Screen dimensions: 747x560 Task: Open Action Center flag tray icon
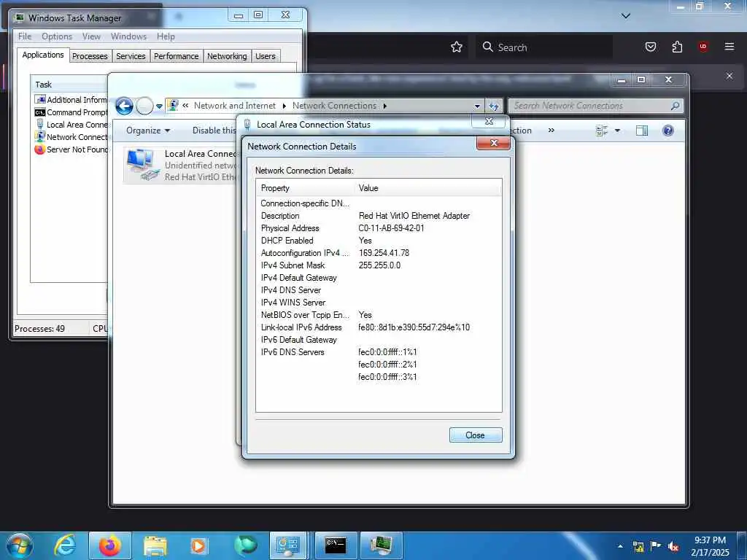click(656, 546)
